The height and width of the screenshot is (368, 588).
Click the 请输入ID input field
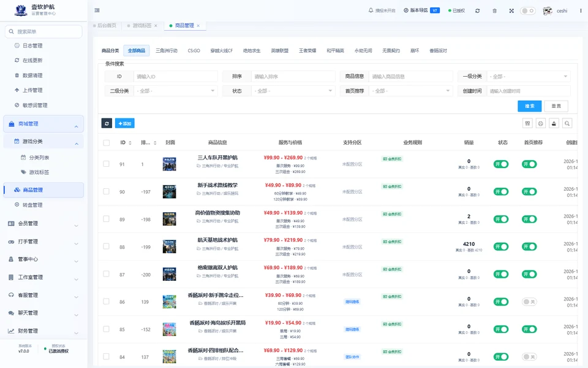pyautogui.click(x=176, y=76)
